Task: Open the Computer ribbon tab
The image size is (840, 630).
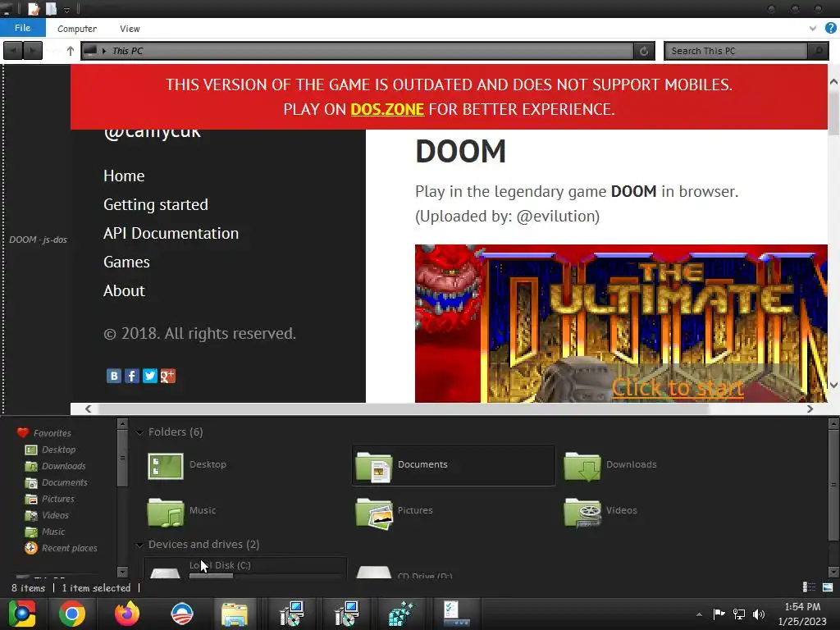Action: tap(76, 29)
